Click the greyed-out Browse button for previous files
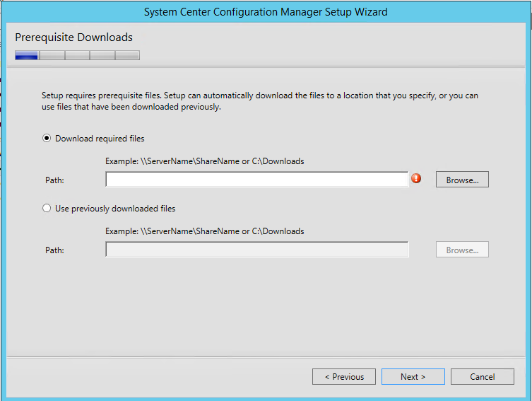 click(462, 250)
